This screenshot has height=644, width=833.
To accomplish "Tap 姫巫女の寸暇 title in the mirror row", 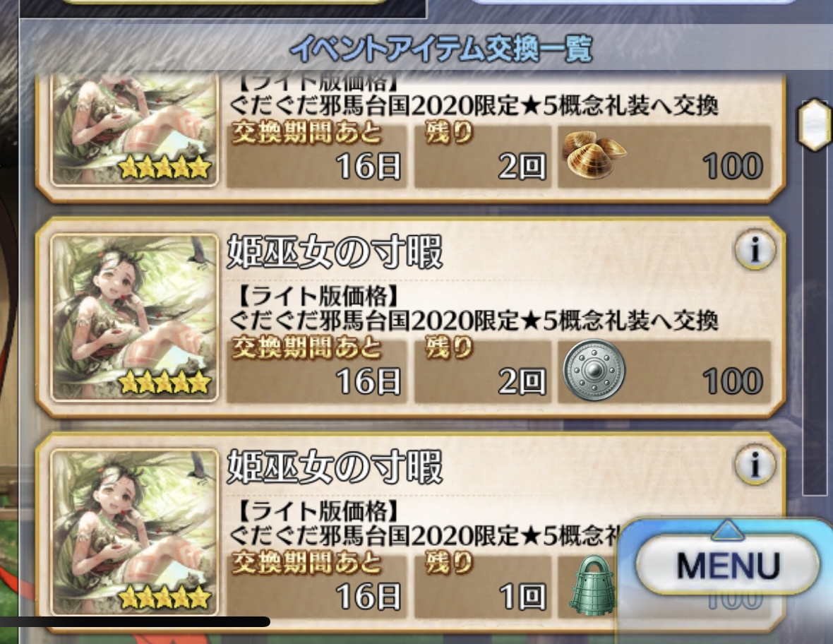I will click(335, 251).
